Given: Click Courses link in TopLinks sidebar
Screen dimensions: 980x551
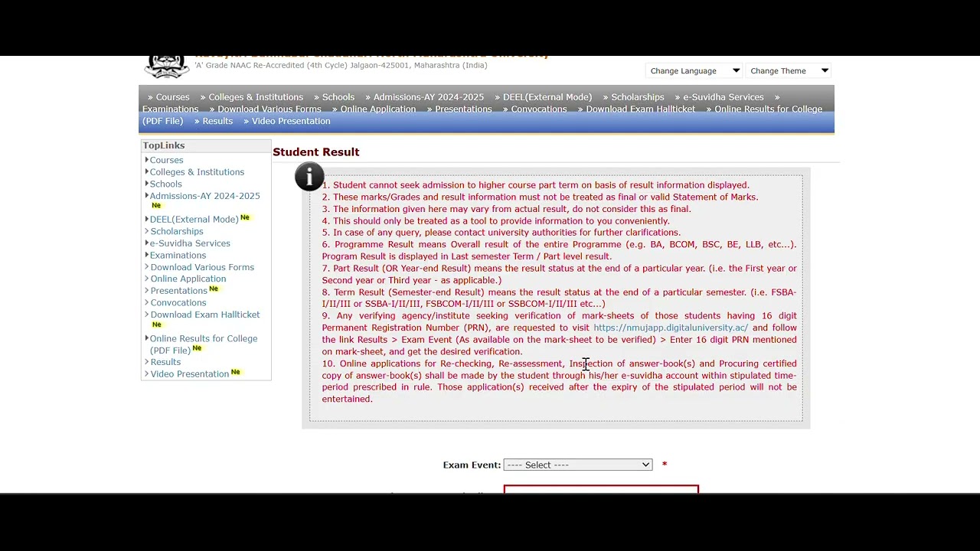Looking at the screenshot, I should pyautogui.click(x=166, y=160).
